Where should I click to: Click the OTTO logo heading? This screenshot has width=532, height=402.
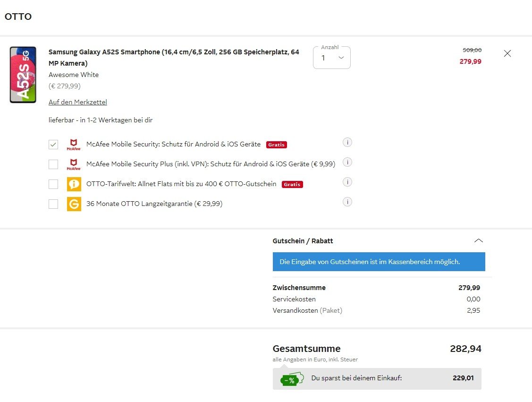tap(18, 17)
